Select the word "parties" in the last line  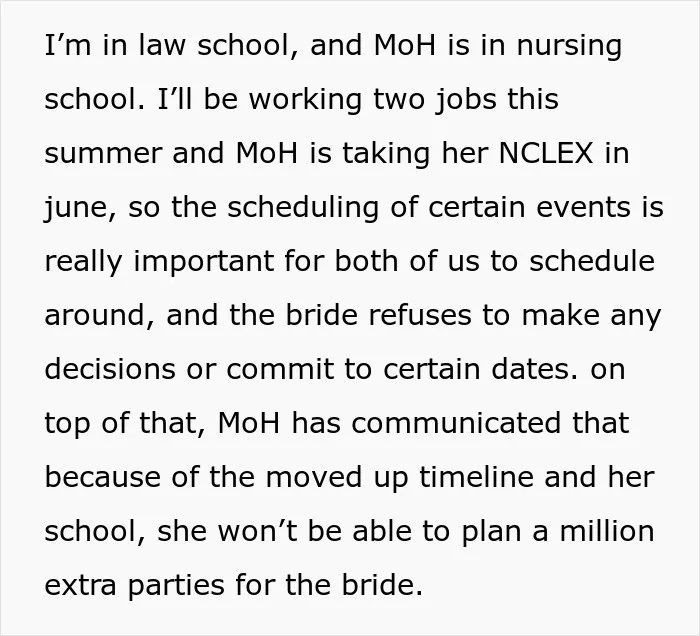(x=176, y=586)
